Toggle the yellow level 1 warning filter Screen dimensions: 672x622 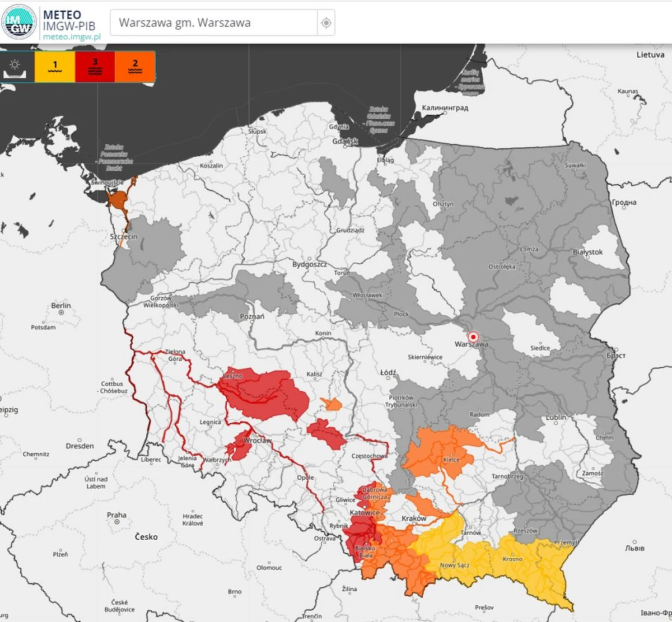55,66
